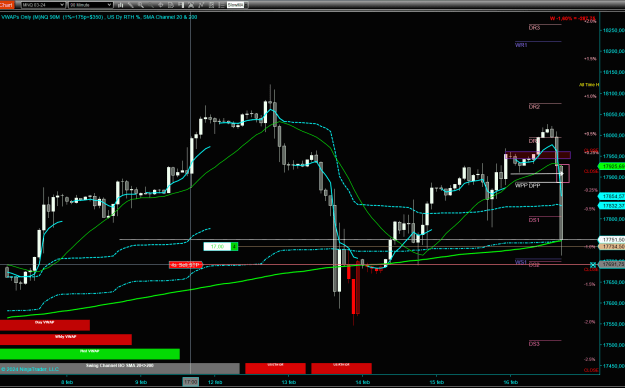Click the green box beside 17.00 label

[235, 246]
